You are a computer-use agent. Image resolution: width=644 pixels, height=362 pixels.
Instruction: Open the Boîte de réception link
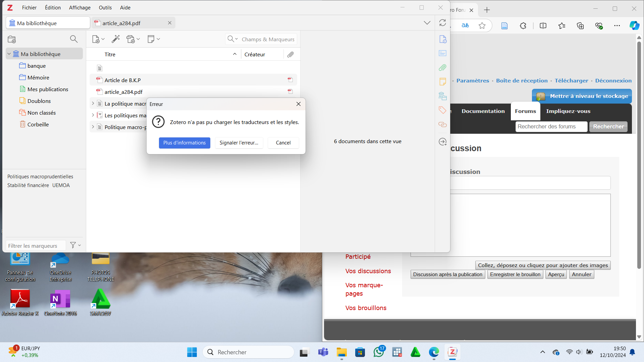coord(522,81)
